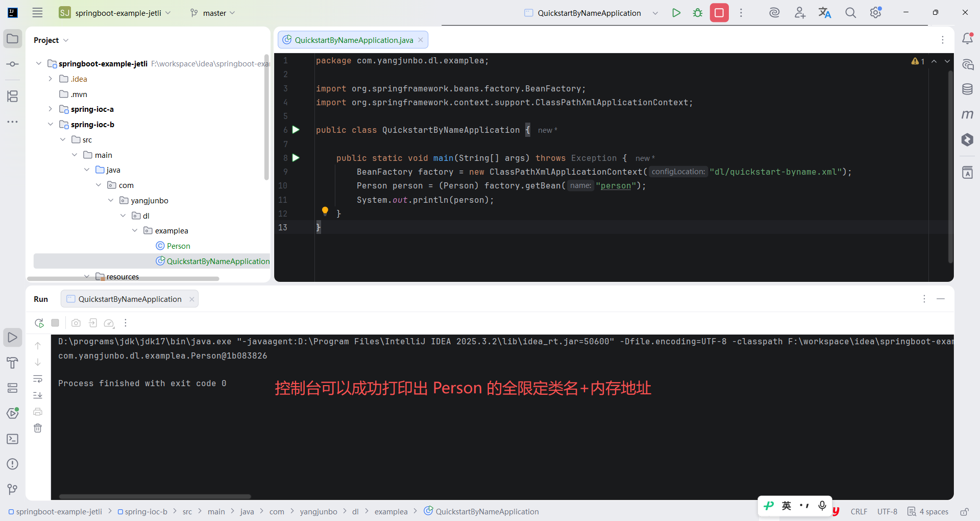Open More Actions next to Stop
The height and width of the screenshot is (521, 980).
point(741,13)
